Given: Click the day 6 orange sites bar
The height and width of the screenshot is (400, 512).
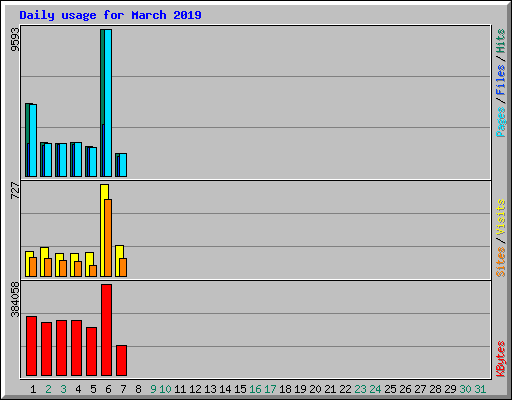Looking at the screenshot, I should pos(108,238).
